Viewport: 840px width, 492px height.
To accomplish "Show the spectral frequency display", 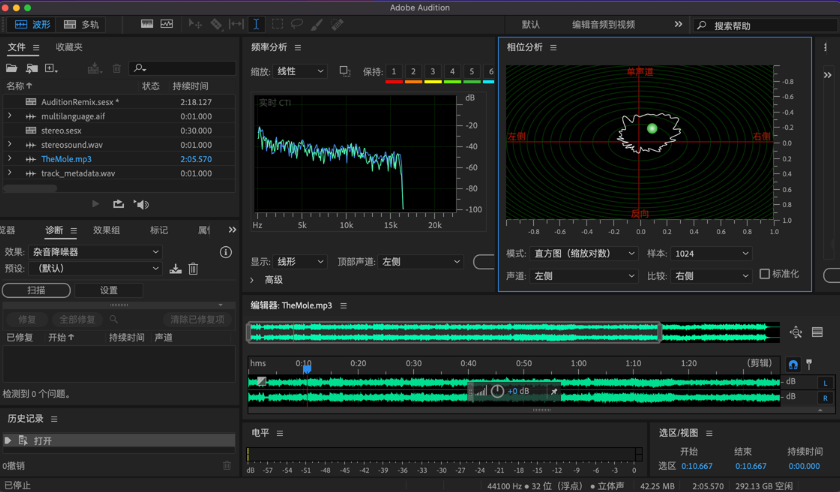I will [146, 24].
